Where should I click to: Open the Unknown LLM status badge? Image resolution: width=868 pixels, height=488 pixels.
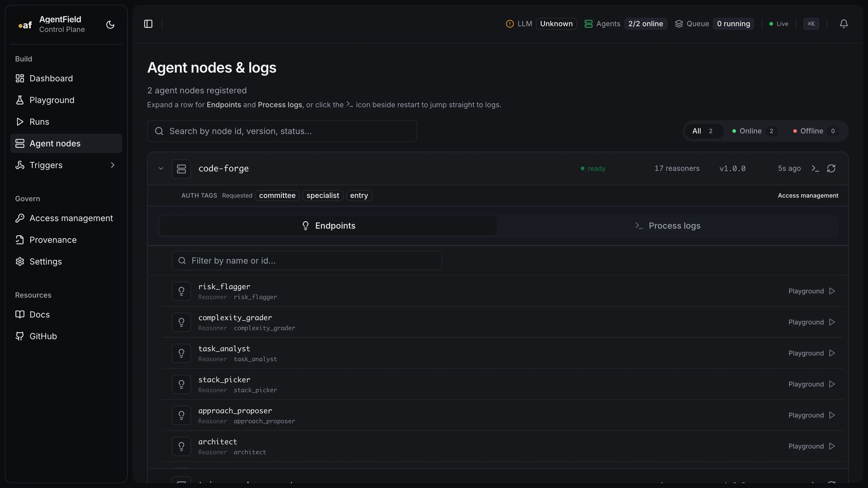(556, 24)
